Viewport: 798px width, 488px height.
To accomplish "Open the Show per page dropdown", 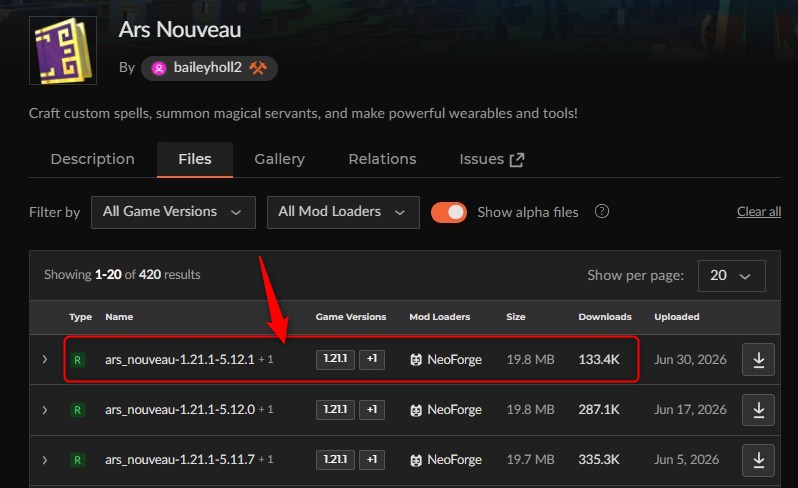I will [x=731, y=276].
